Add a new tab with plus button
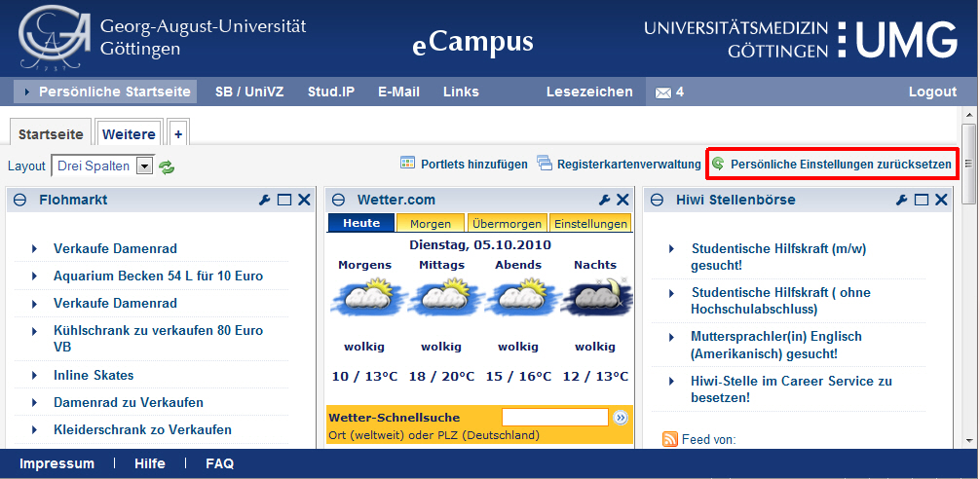 click(x=178, y=134)
